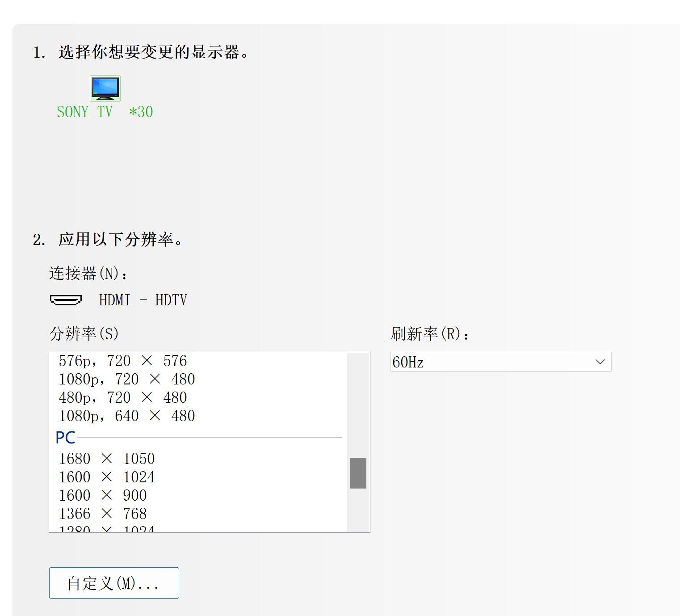Open the 60Hz refresh rate dropdown
This screenshot has height=616, width=680.
tap(500, 362)
